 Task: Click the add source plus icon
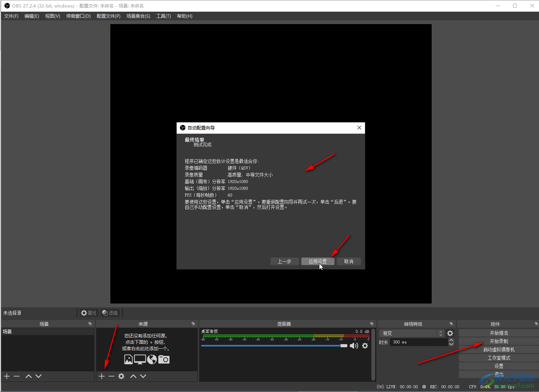coord(102,376)
